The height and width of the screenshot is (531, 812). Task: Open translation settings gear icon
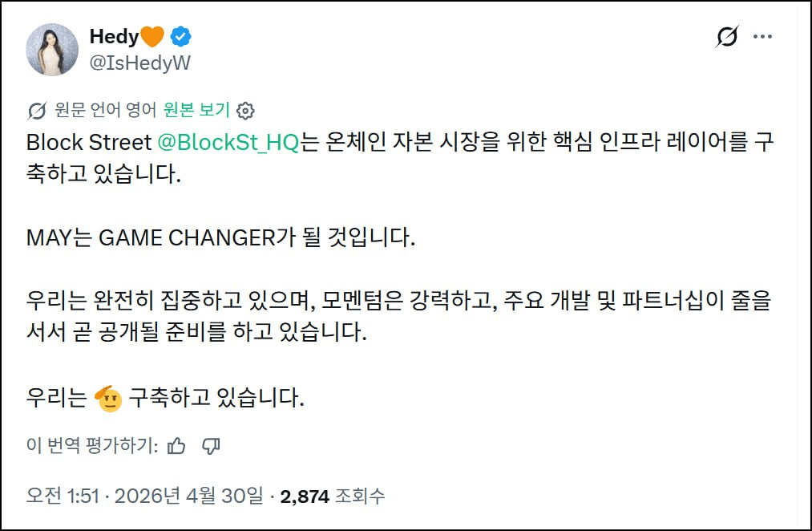coord(247,110)
